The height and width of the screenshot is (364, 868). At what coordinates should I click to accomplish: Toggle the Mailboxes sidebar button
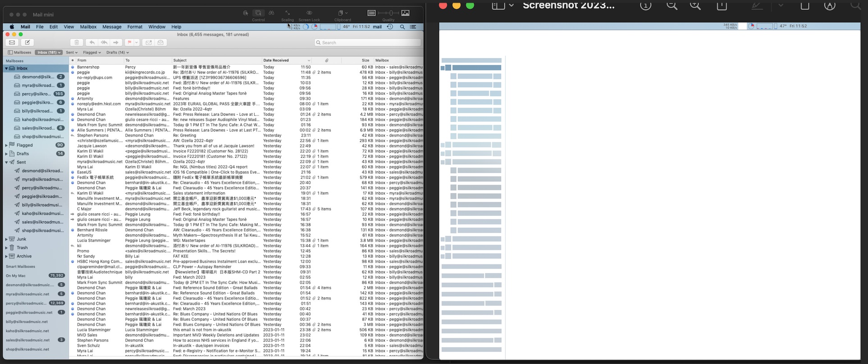tap(19, 52)
